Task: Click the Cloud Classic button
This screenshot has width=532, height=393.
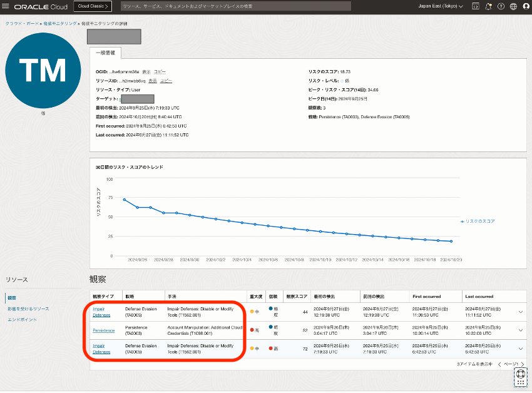Action: (93, 6)
